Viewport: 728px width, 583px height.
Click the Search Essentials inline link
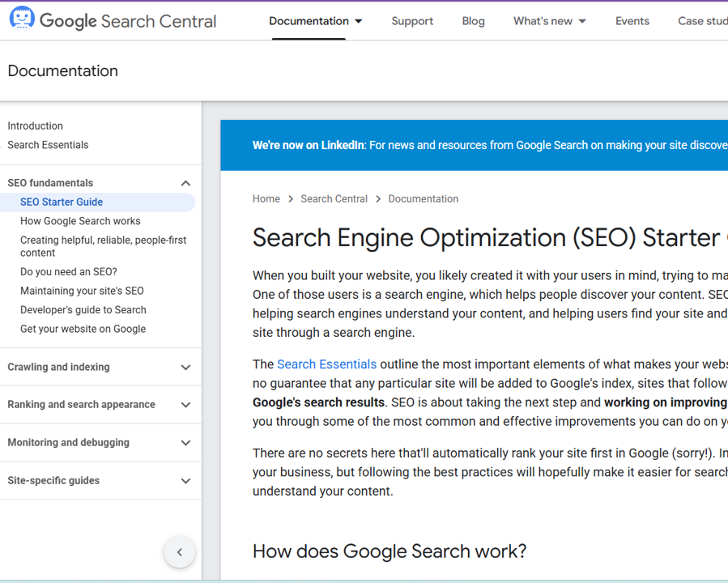[326, 364]
